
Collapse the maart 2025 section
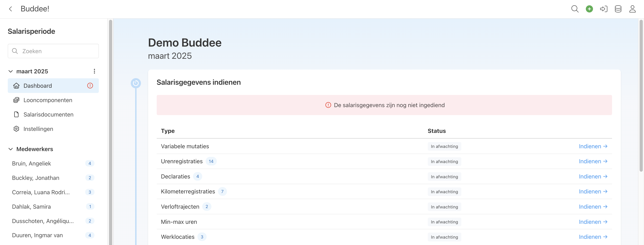(11, 71)
